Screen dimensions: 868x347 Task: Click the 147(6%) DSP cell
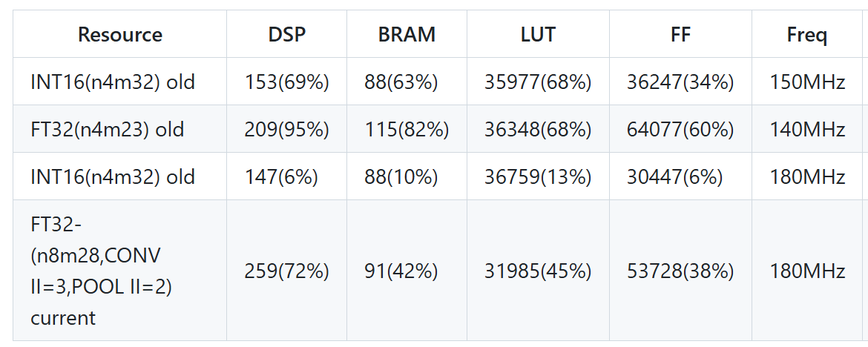[281, 177]
